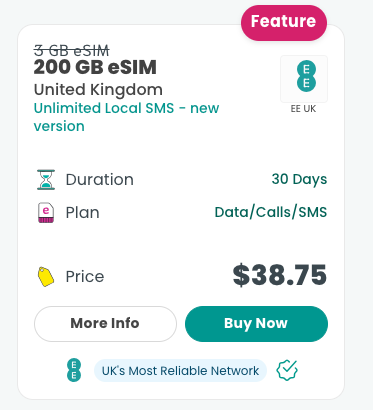This screenshot has width=373, height=410.
Task: Click the United Kingdom country label
Action: [98, 89]
